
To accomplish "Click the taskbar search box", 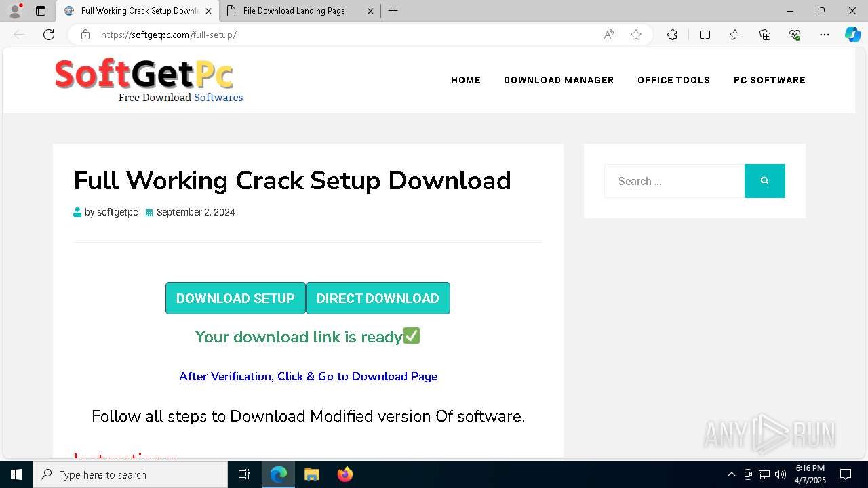I will click(x=130, y=474).
